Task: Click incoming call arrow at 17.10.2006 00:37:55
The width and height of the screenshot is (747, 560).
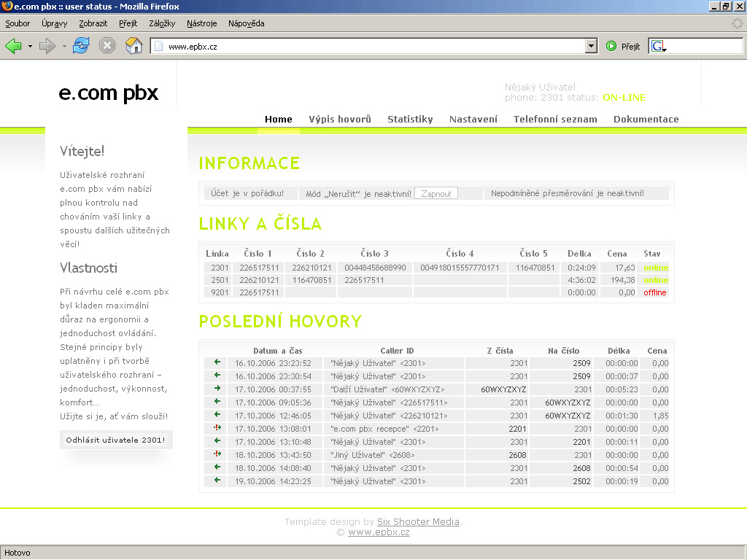Action: (217, 389)
